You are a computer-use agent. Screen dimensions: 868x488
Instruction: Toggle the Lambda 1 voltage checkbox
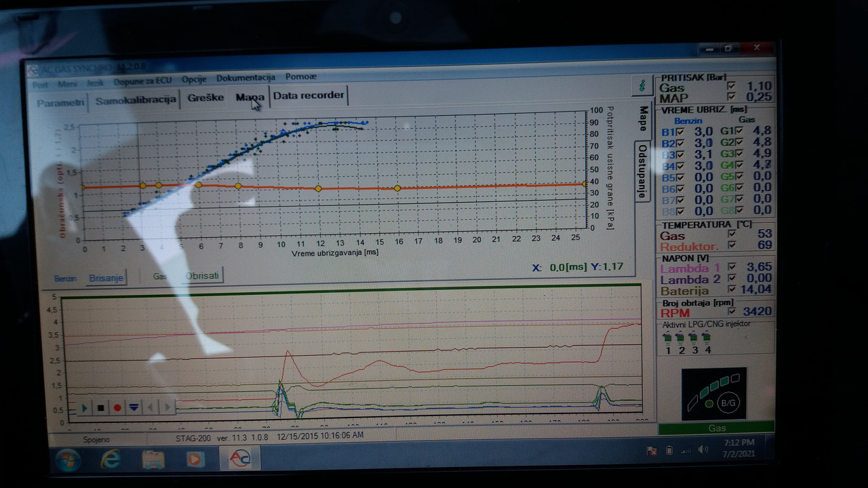(x=731, y=267)
